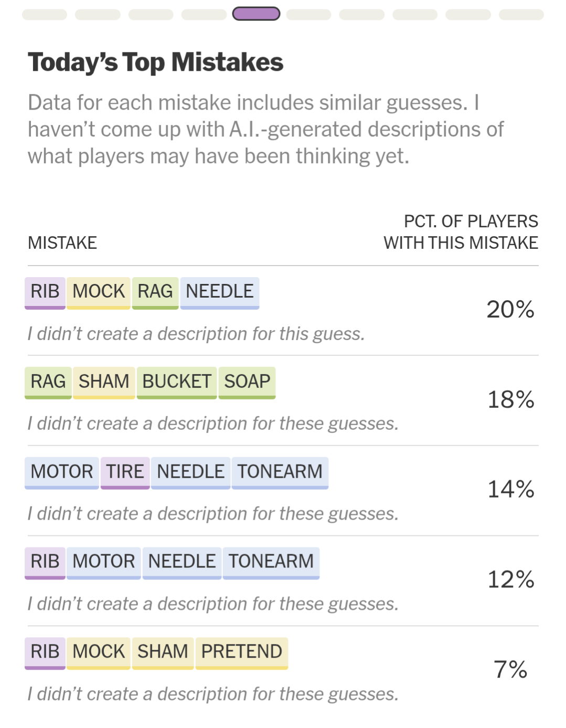The height and width of the screenshot is (728, 566).
Task: Select the SOAP word chip
Action: click(247, 382)
